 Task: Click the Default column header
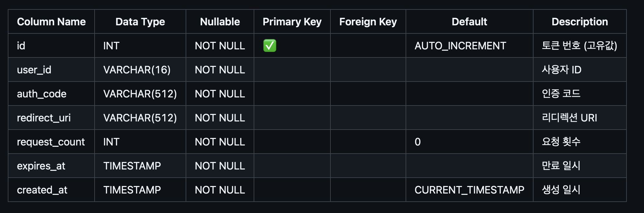click(469, 22)
